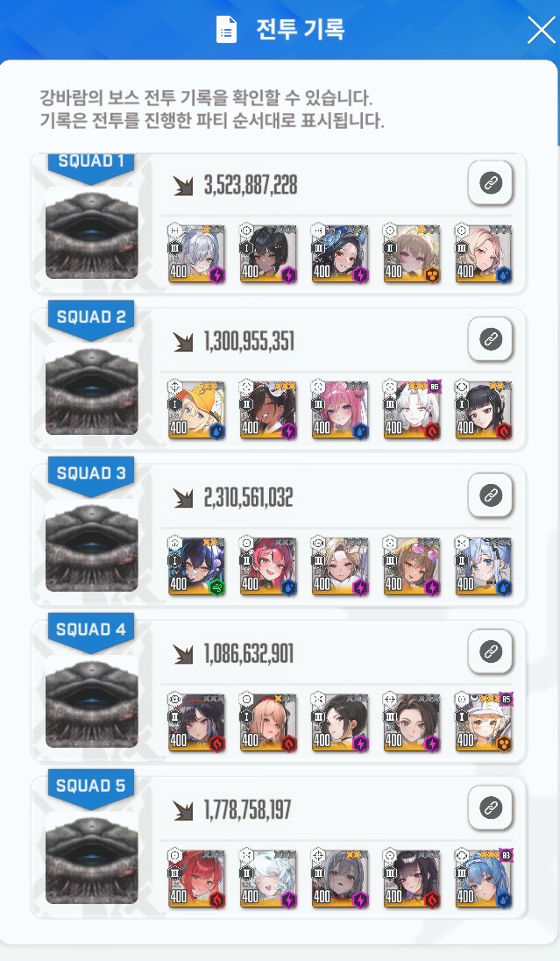Copy Squad 1 team link icon
This screenshot has height=961, width=560.
tap(490, 182)
